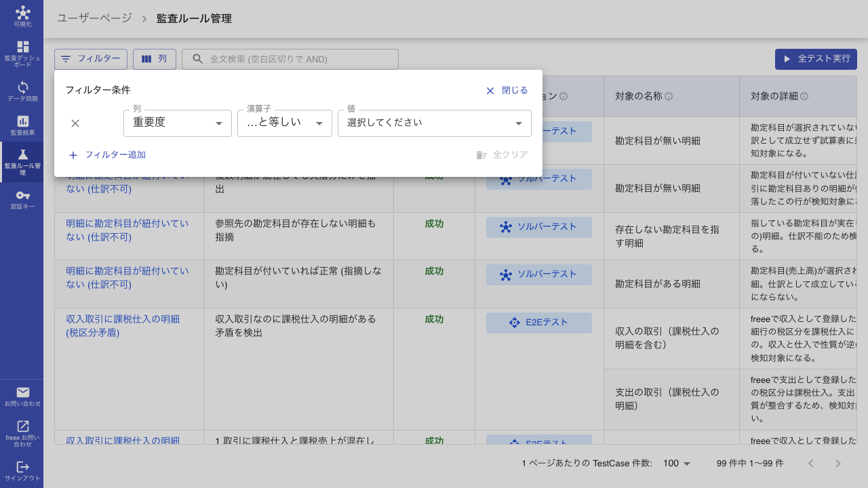
Task: Open 監査ダッシュボード in the sidebar
Action: point(22,54)
